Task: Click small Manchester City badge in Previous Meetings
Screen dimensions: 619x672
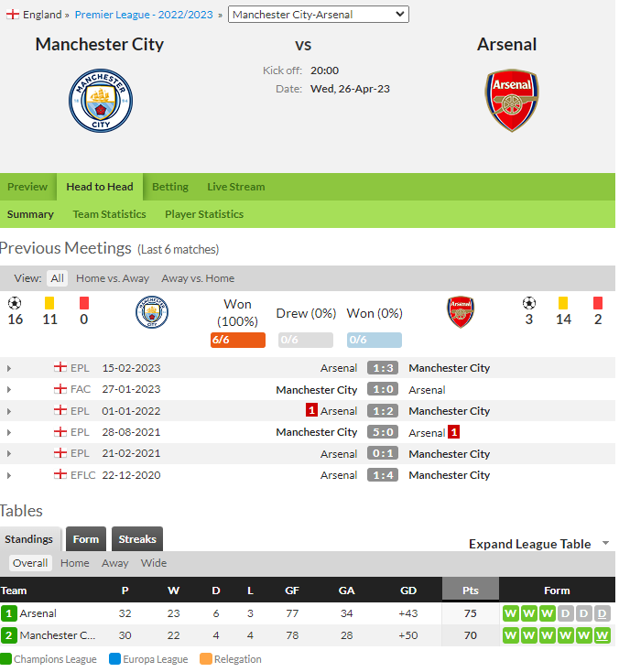Action: pyautogui.click(x=152, y=312)
